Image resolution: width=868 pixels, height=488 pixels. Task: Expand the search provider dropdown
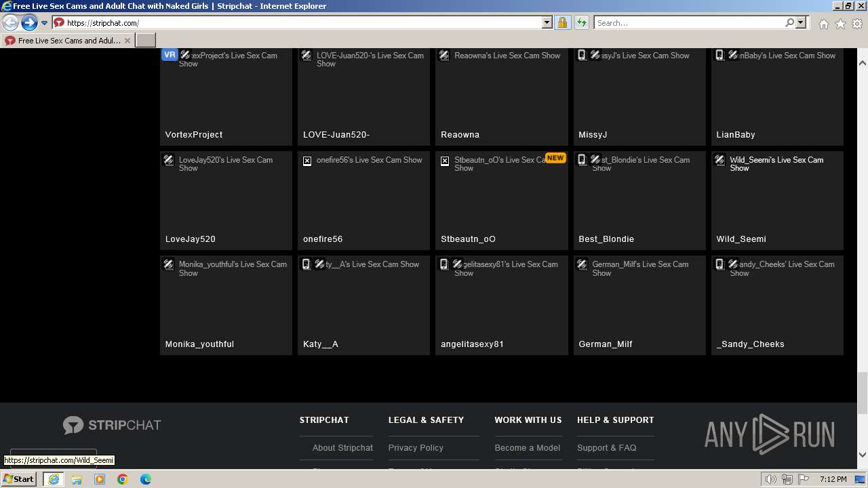(x=801, y=23)
